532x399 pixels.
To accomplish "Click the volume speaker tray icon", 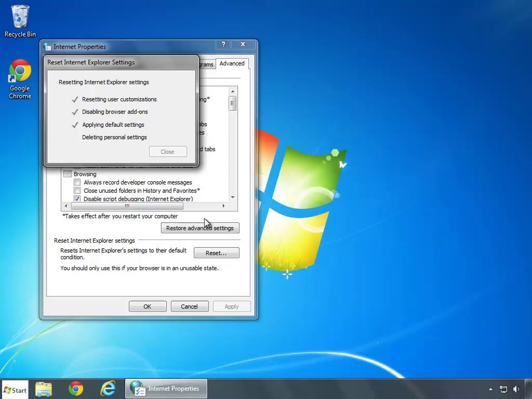I will [516, 390].
